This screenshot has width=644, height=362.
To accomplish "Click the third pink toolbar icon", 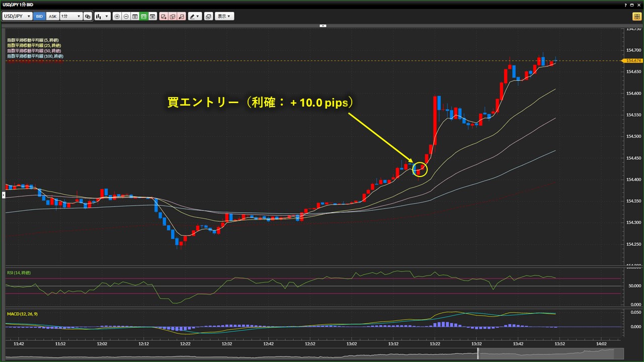I will coord(181,16).
